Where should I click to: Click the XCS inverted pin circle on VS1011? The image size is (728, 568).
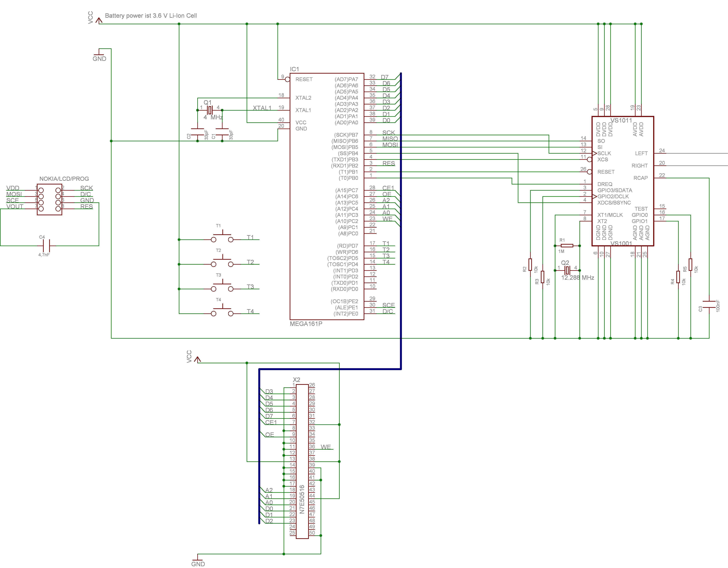tap(589, 160)
